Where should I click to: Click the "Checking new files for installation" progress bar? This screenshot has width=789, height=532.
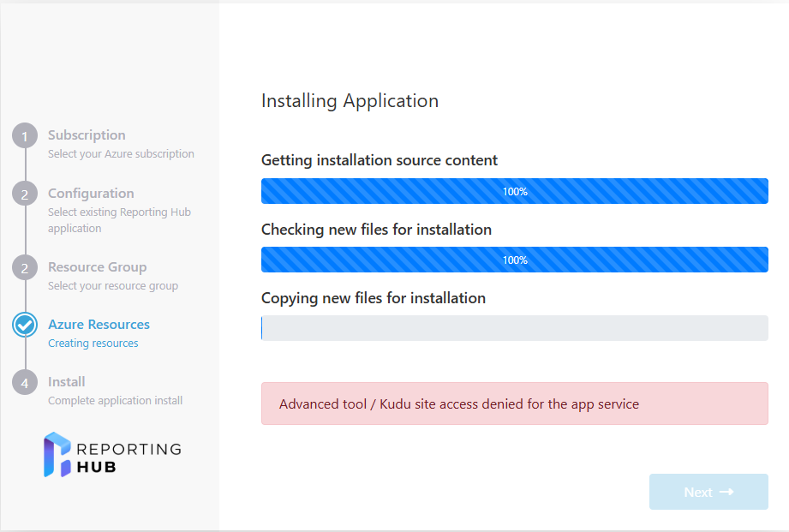tap(514, 260)
